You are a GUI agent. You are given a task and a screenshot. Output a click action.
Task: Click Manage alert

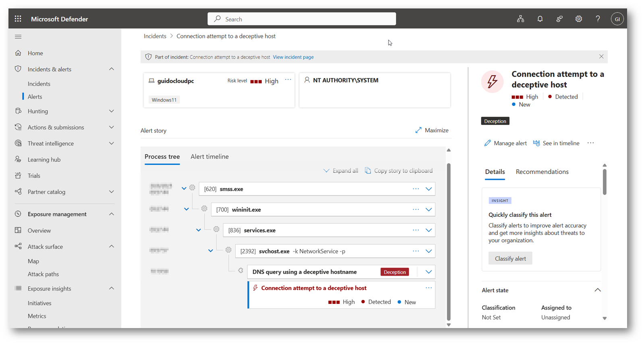pos(505,143)
